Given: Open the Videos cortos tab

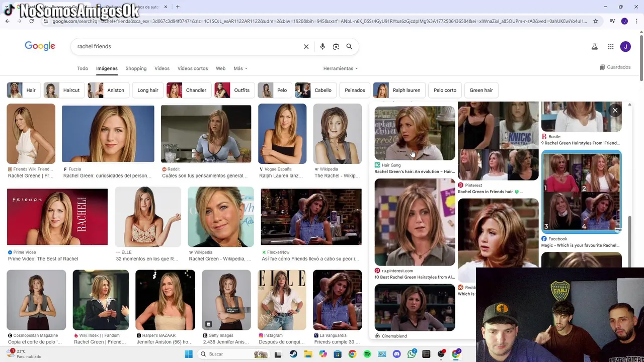Looking at the screenshot, I should tap(193, 68).
